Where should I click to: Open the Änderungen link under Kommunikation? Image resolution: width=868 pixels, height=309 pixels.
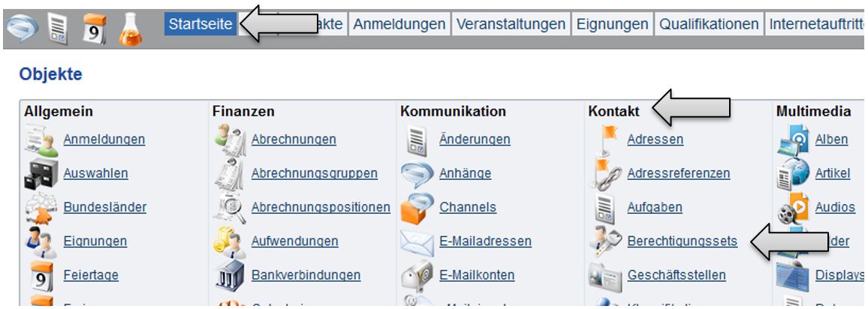(475, 139)
